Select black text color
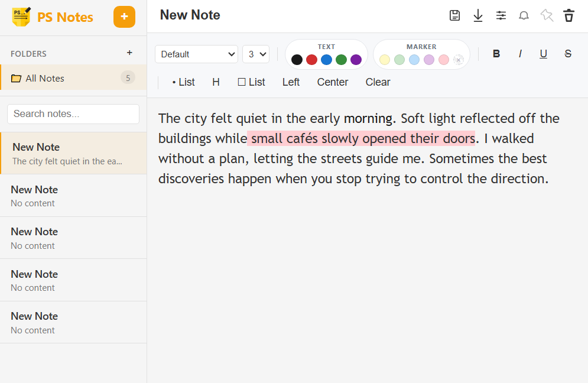 pos(297,60)
